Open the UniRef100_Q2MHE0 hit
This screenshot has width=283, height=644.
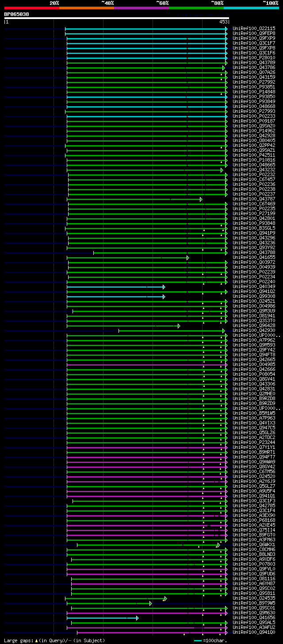pyautogui.click(x=254, y=394)
